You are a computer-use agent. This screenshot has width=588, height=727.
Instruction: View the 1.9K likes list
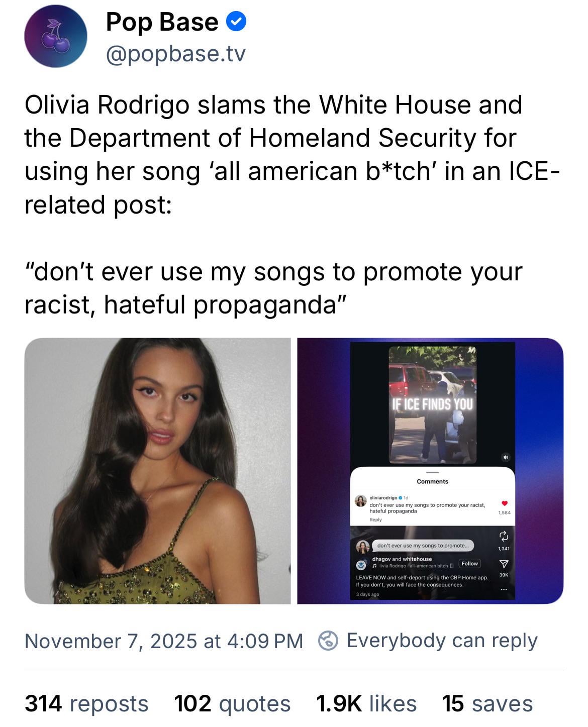click(x=366, y=703)
